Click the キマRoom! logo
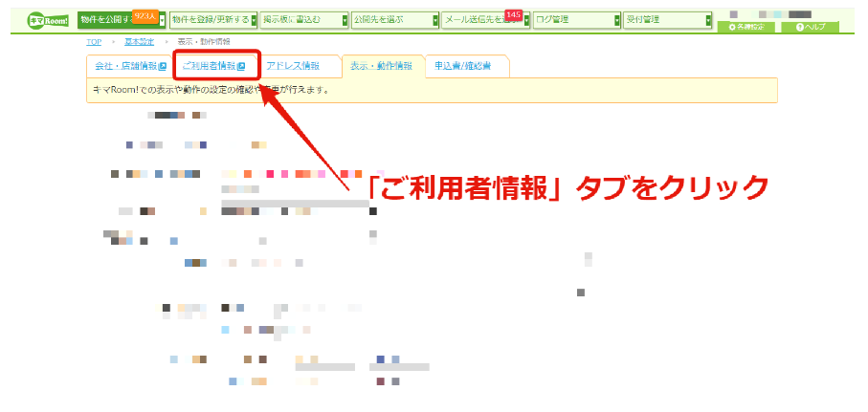 (48, 20)
